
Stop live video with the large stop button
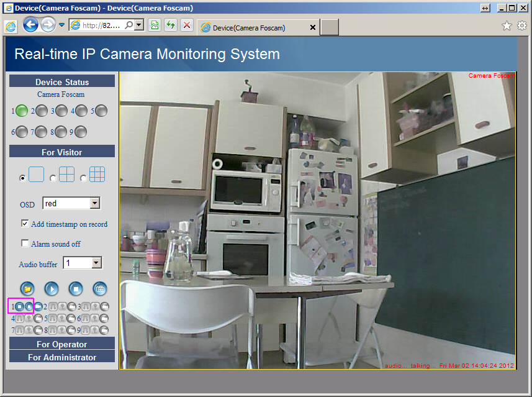click(x=76, y=289)
